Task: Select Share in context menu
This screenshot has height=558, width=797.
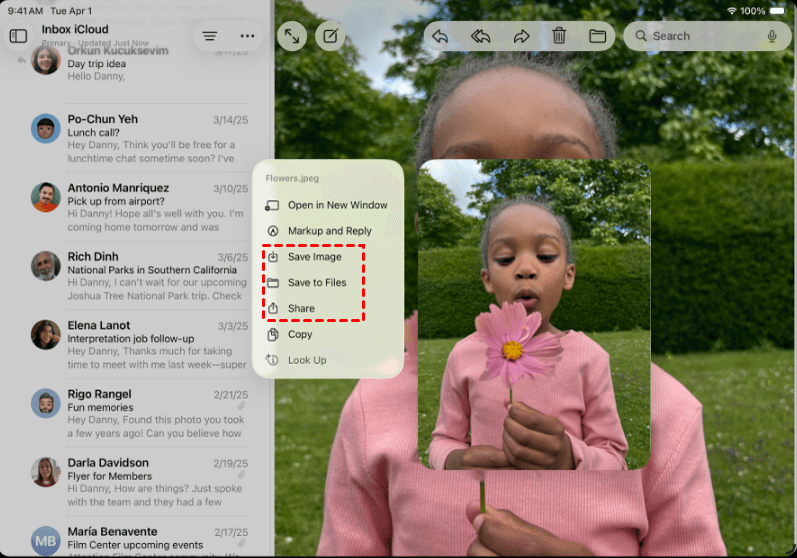Action: [x=328, y=308]
